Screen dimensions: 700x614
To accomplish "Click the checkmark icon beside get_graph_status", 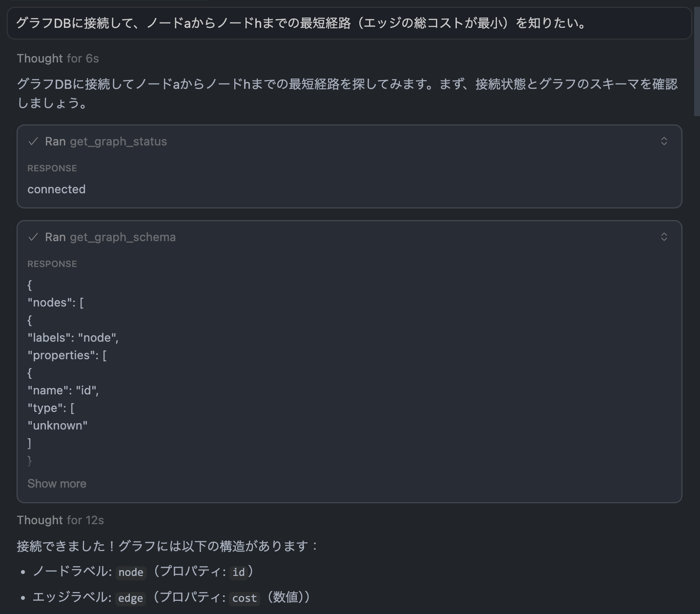I will pos(33,142).
